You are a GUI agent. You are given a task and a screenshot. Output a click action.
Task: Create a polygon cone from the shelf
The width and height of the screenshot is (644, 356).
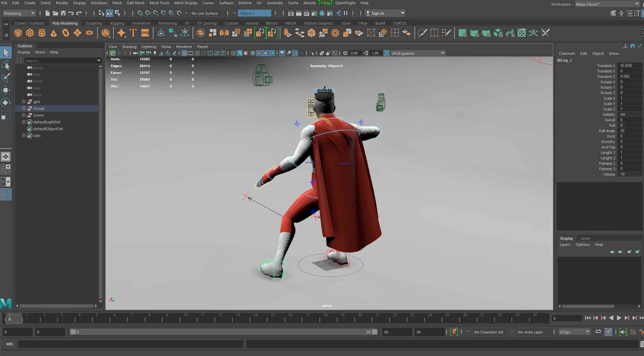click(54, 33)
